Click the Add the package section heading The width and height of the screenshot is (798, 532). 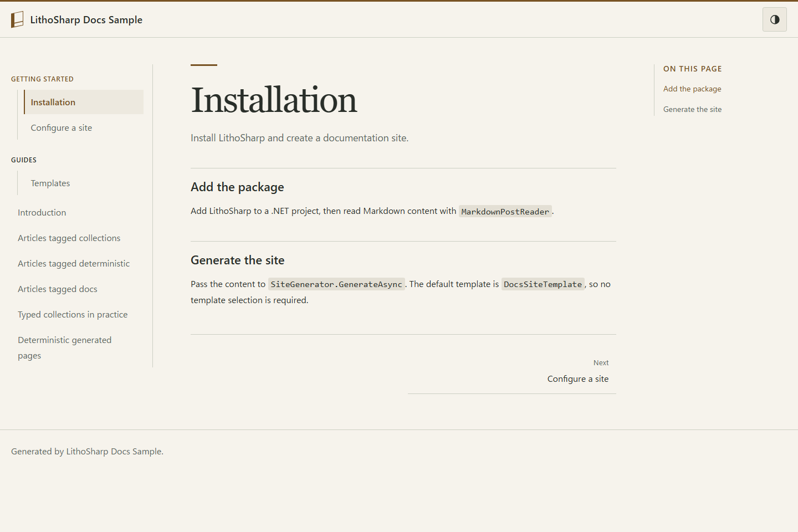(x=237, y=187)
